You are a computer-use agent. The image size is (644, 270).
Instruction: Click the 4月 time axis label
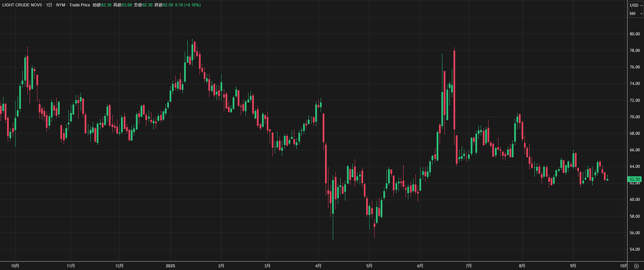click(x=318, y=266)
